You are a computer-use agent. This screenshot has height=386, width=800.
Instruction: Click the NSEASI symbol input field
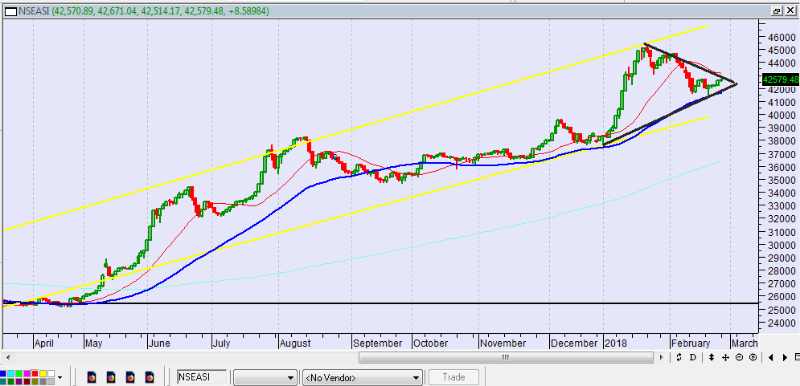coord(202,377)
